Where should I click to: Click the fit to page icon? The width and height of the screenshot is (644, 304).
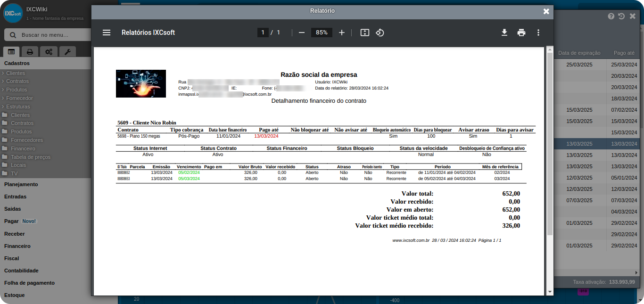pyautogui.click(x=364, y=33)
